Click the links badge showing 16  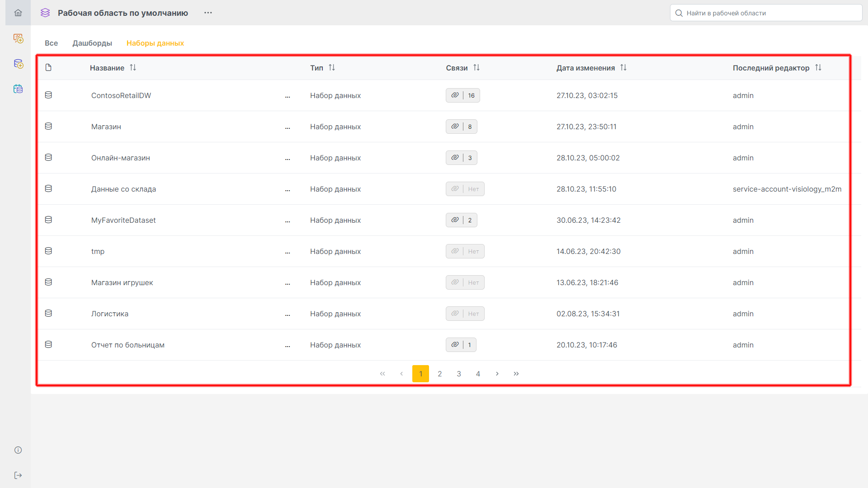tap(462, 95)
